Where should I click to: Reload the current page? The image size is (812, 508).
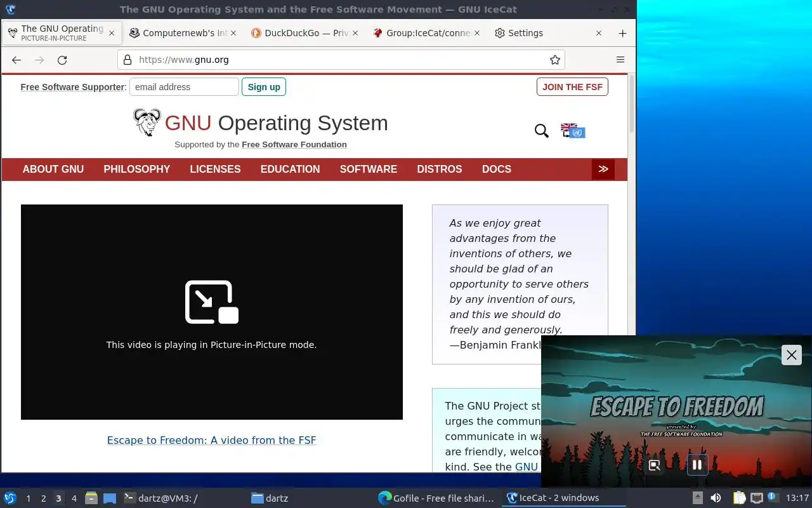point(62,60)
